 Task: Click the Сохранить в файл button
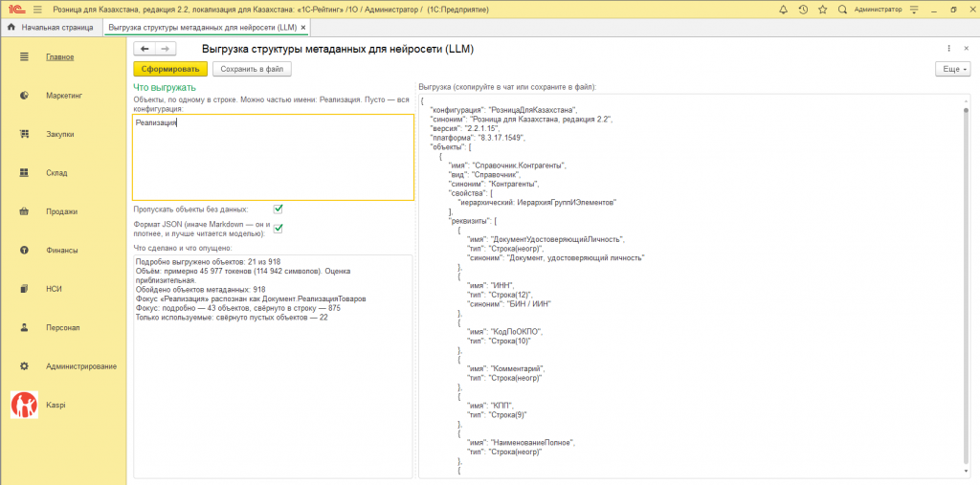pos(252,69)
